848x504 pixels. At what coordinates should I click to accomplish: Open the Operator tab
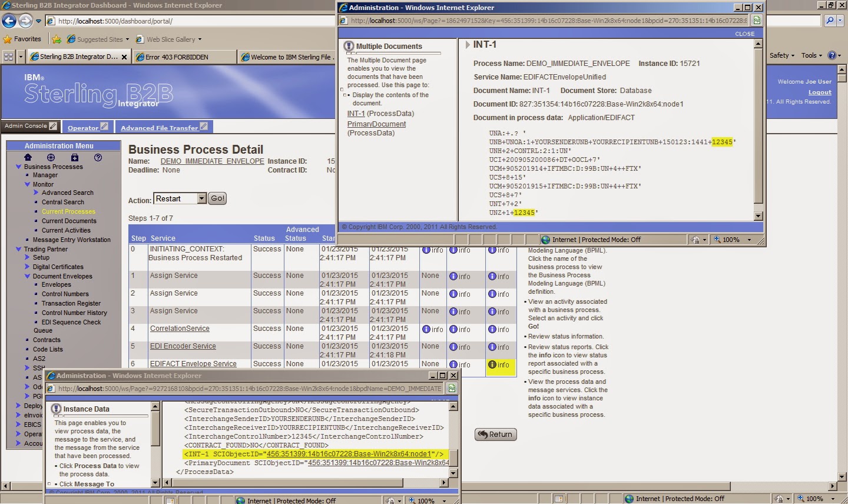click(x=83, y=127)
